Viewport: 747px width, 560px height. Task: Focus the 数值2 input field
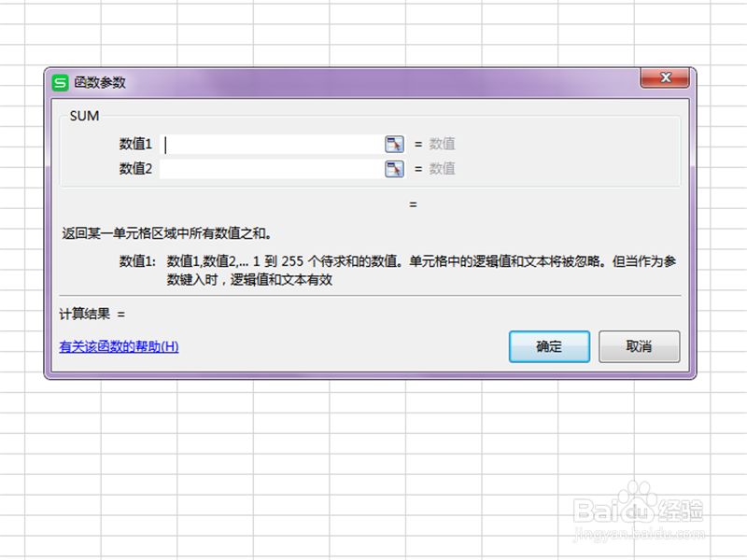coord(272,169)
